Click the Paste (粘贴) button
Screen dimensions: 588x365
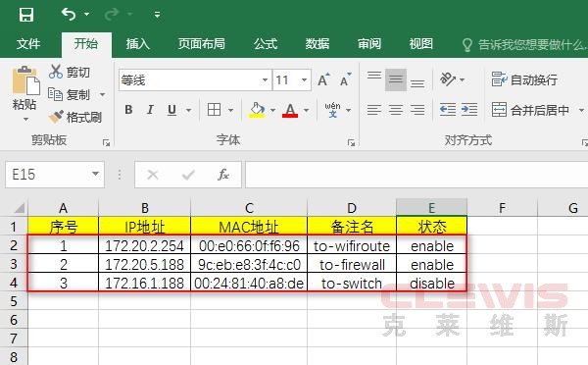pyautogui.click(x=24, y=94)
